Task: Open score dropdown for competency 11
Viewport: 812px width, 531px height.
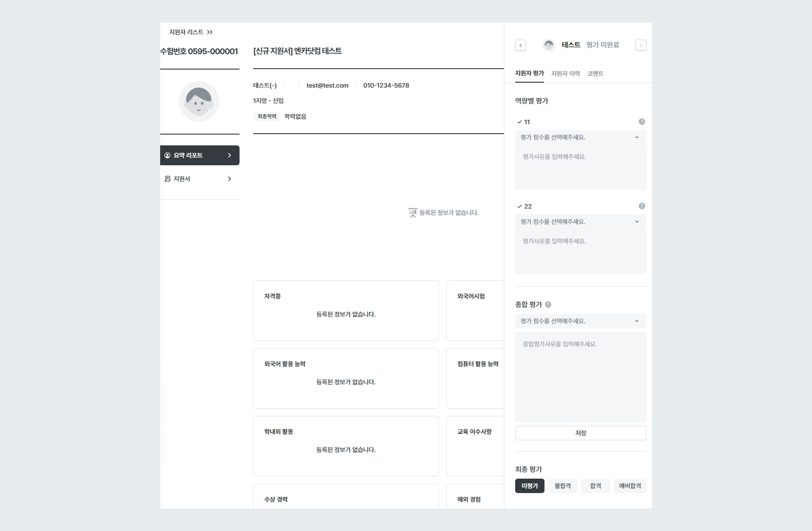Action: (x=581, y=137)
